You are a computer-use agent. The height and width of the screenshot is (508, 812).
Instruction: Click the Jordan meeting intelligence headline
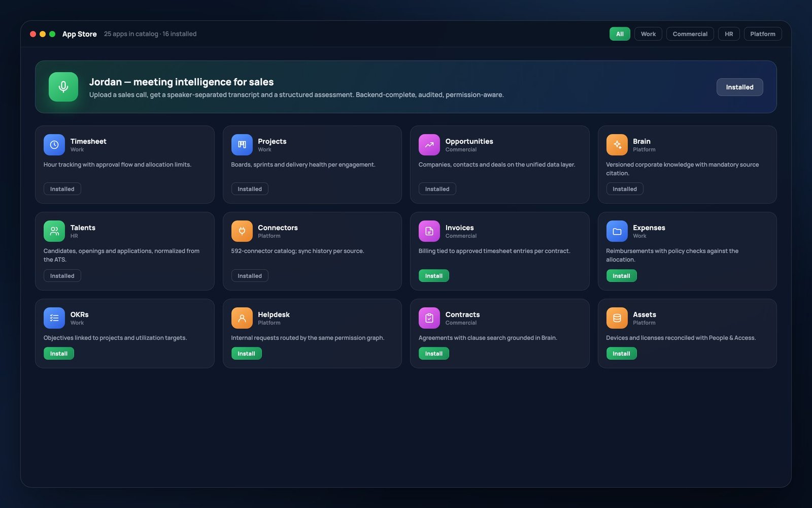click(x=181, y=82)
